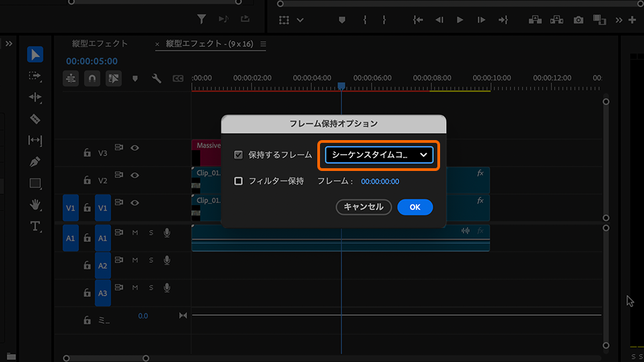Viewport: 644px width, 362px height.
Task: Toggle nest-or-individual clips insert button
Action: click(x=70, y=78)
